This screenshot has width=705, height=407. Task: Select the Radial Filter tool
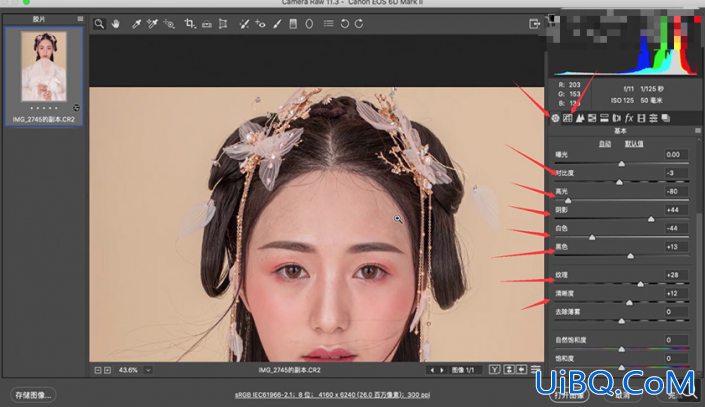[309, 24]
